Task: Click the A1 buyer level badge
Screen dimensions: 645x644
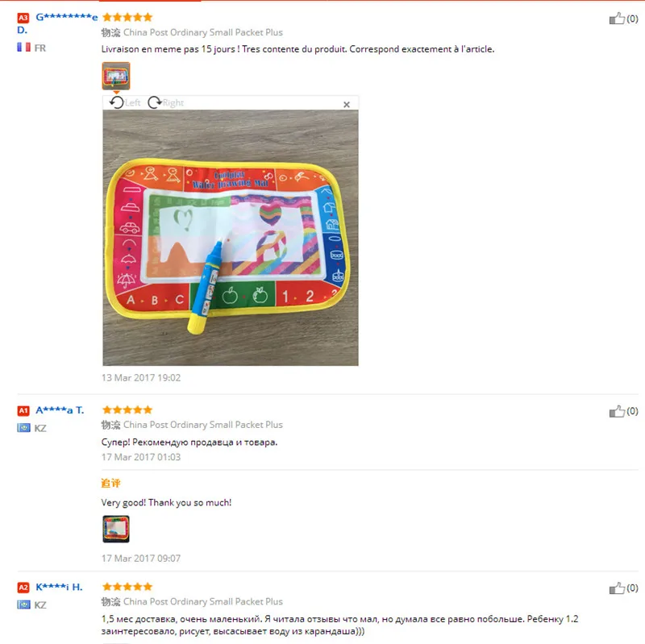Action: tap(23, 410)
